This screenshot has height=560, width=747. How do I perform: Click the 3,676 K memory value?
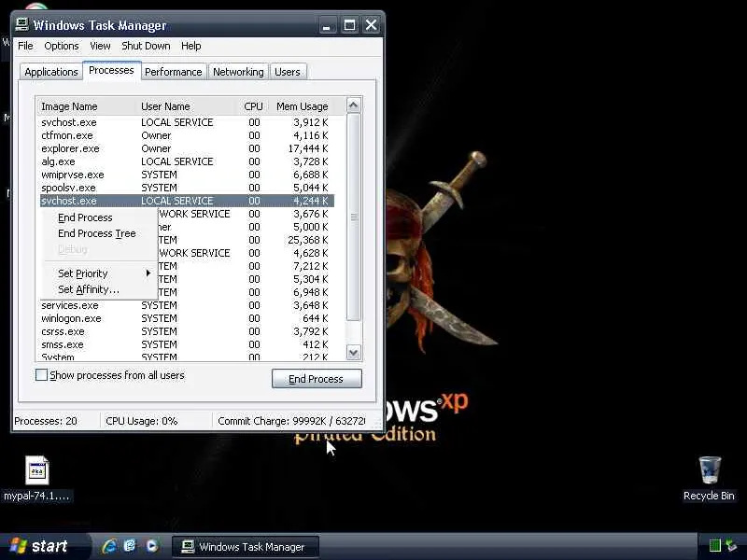311,214
